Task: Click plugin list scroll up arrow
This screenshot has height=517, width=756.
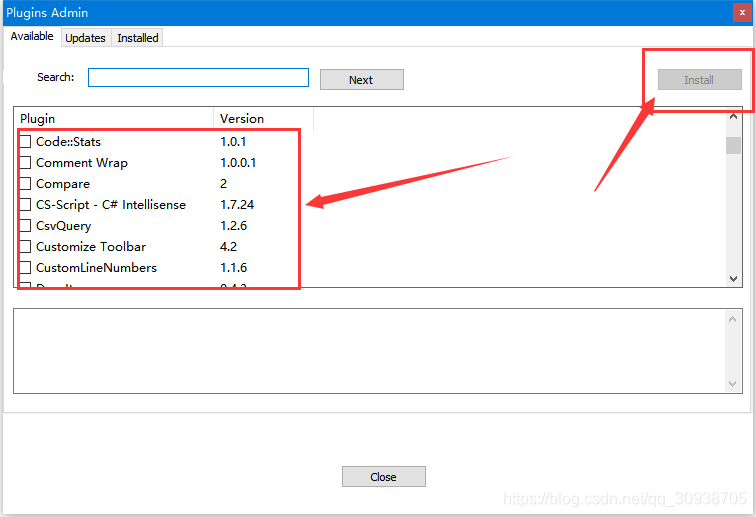Action: [733, 116]
